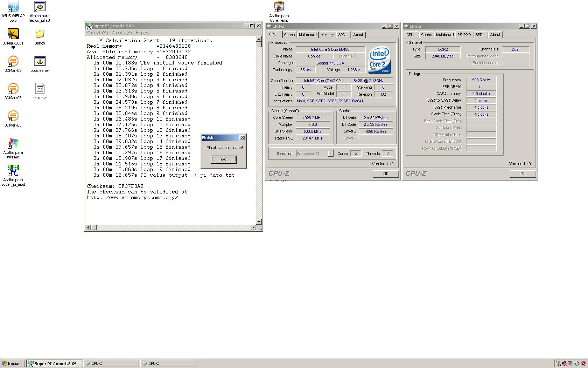Click OK in the Finish dialog
Screen dimensions: 588x368
coord(224,159)
